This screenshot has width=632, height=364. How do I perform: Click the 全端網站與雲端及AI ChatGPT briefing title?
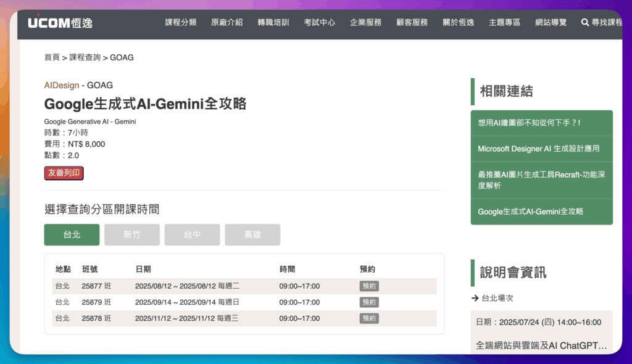tap(541, 345)
